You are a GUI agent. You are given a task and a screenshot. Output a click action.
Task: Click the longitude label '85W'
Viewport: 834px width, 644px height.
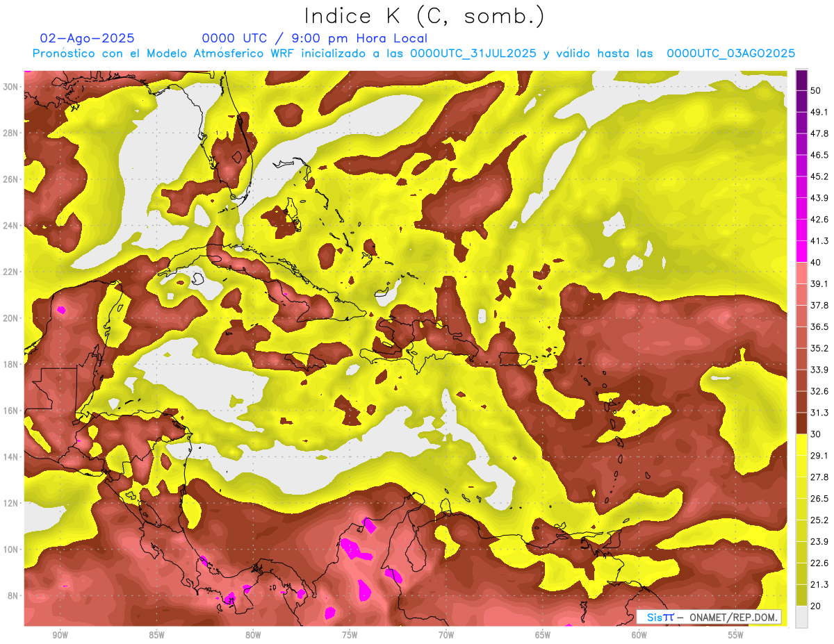coord(156,635)
